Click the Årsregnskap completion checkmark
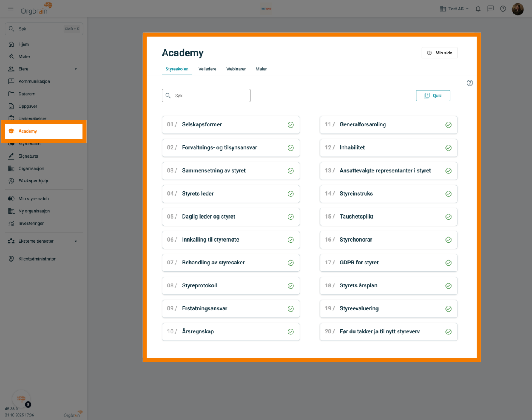Viewport: 532px width, 420px height. pyautogui.click(x=291, y=332)
